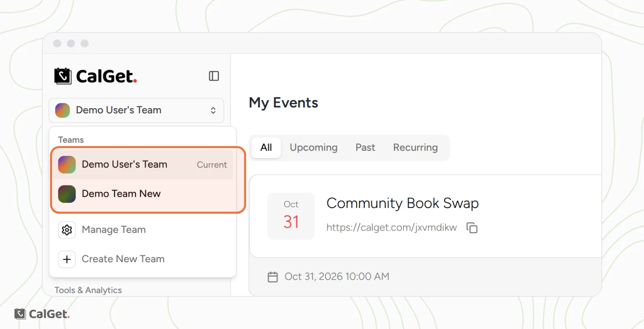Screen dimensions: 644x329
Task: Click the CalGet logo in the sidebar
Action: click(x=96, y=76)
